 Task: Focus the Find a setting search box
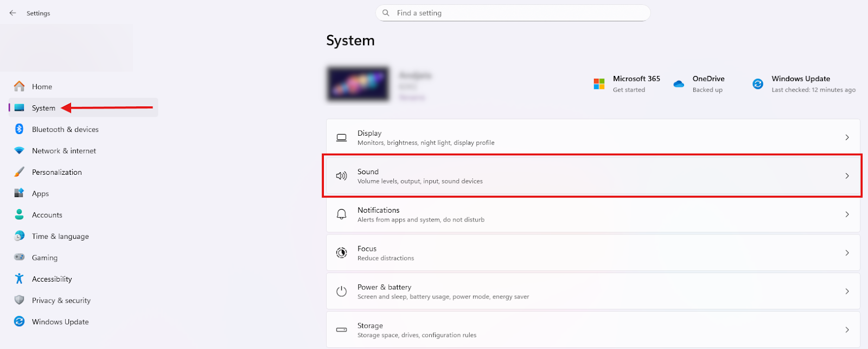pyautogui.click(x=513, y=13)
